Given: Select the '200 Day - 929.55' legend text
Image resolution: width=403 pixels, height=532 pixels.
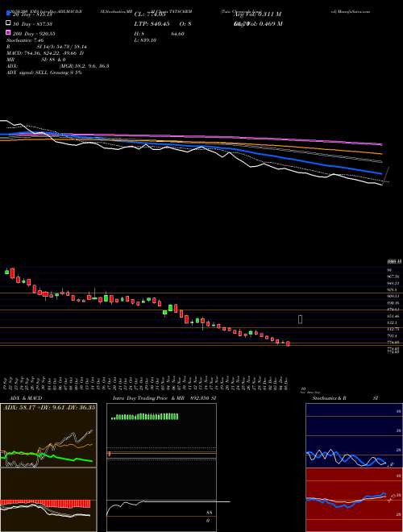Looking at the screenshot, I should (x=35, y=34).
